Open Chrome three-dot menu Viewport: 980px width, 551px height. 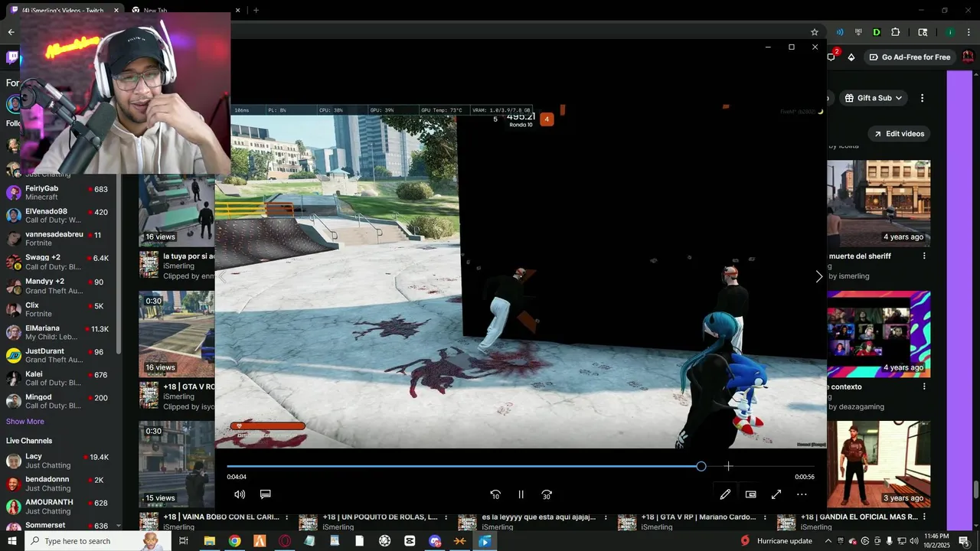click(x=968, y=32)
